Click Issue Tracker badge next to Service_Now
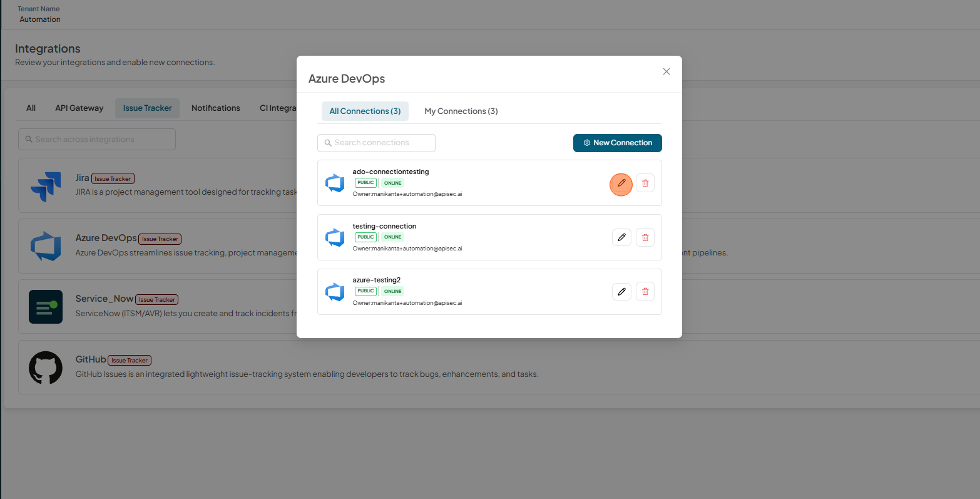 (157, 299)
